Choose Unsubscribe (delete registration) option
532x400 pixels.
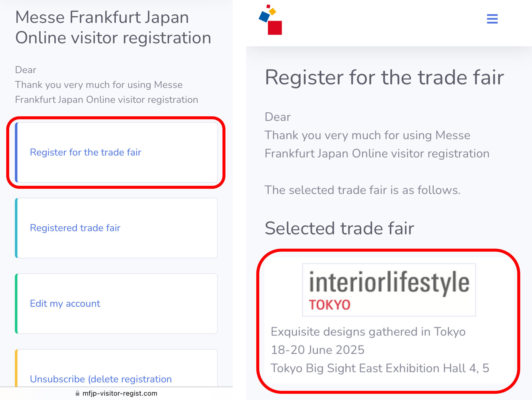[x=101, y=379]
